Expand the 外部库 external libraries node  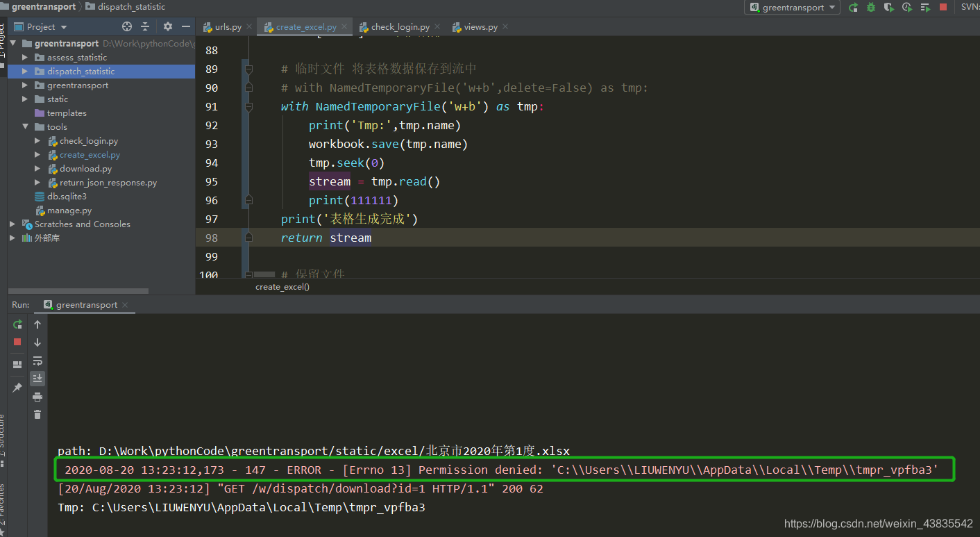(12, 238)
